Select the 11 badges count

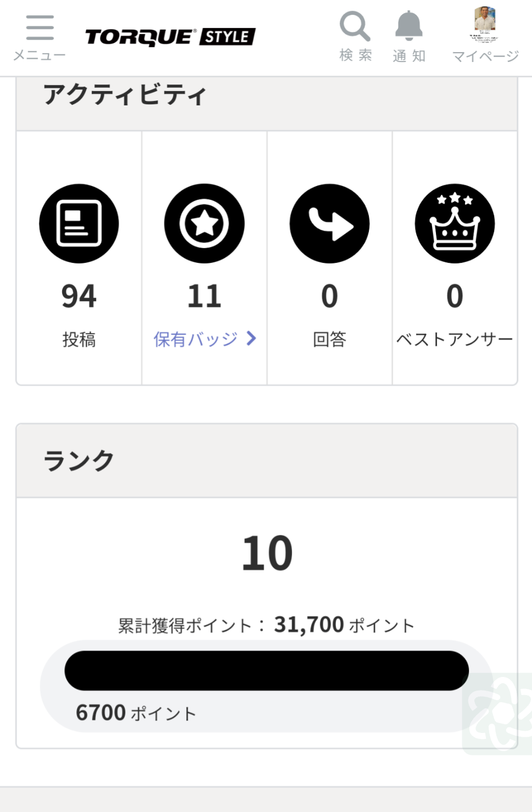[204, 296]
